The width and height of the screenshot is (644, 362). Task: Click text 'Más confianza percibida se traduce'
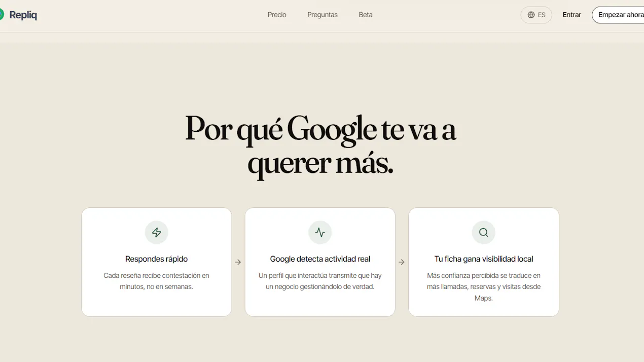(x=478, y=275)
